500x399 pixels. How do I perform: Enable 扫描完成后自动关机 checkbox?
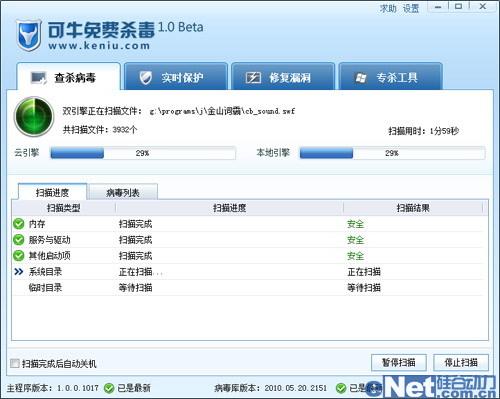pyautogui.click(x=15, y=363)
